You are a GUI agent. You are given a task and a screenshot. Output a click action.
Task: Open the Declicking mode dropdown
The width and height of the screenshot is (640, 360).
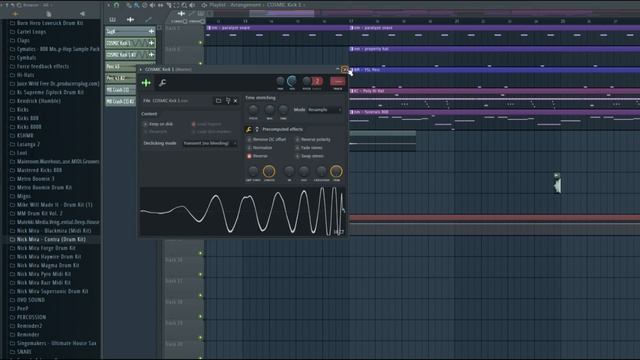click(209, 143)
